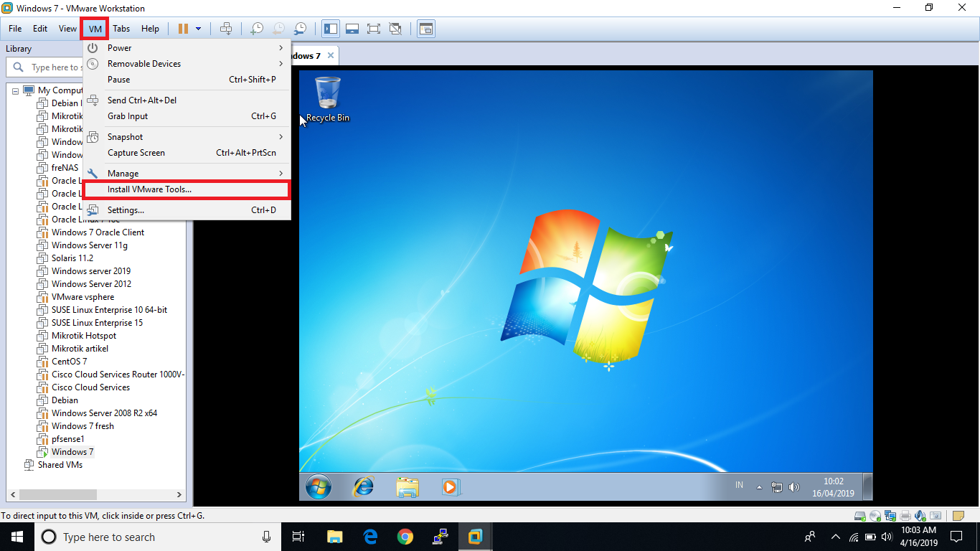Click the host Type here to search box

pos(156,536)
